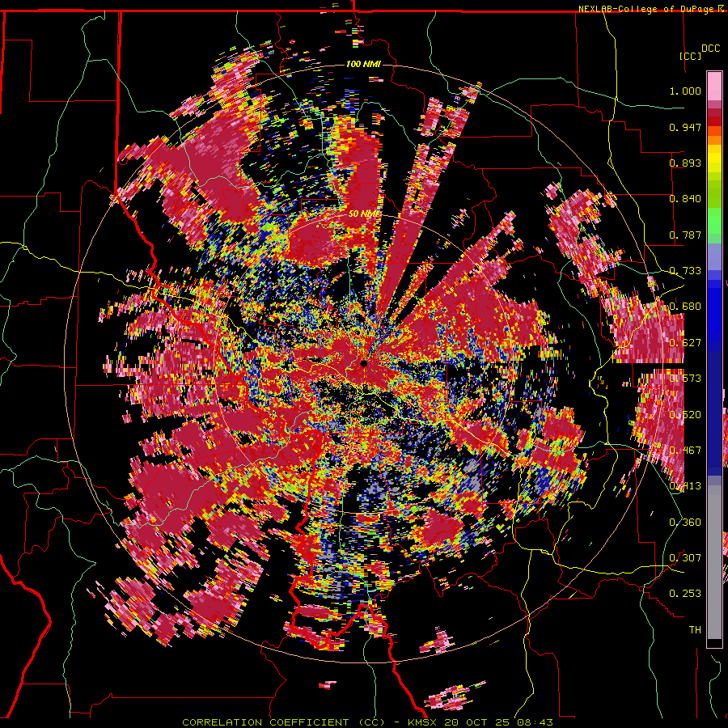Viewport: 728px width, 728px height.
Task: Click the 0.947 scale value
Action: (685, 127)
